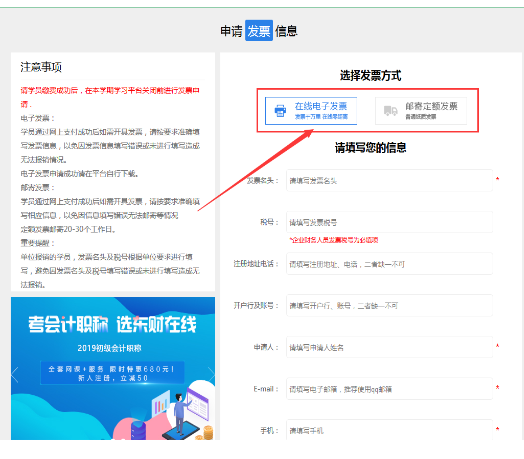The height and width of the screenshot is (459, 524).
Task: Show previous banner with left arrow
Action: tap(15, 374)
